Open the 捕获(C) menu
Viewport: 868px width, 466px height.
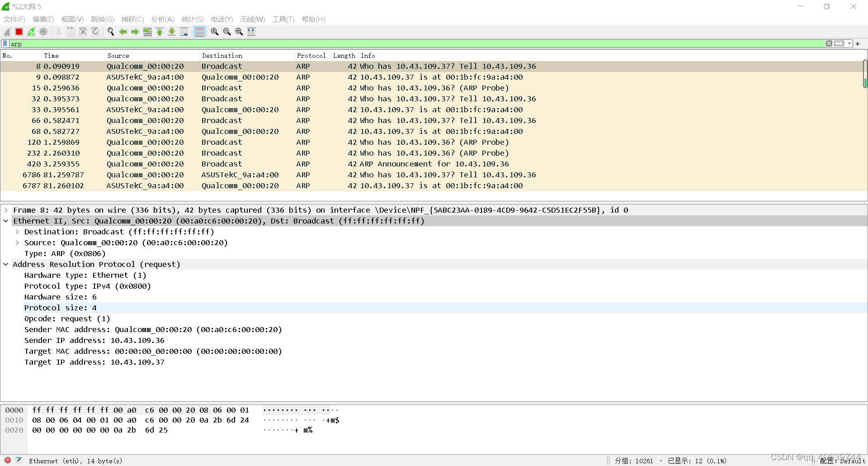click(x=132, y=19)
